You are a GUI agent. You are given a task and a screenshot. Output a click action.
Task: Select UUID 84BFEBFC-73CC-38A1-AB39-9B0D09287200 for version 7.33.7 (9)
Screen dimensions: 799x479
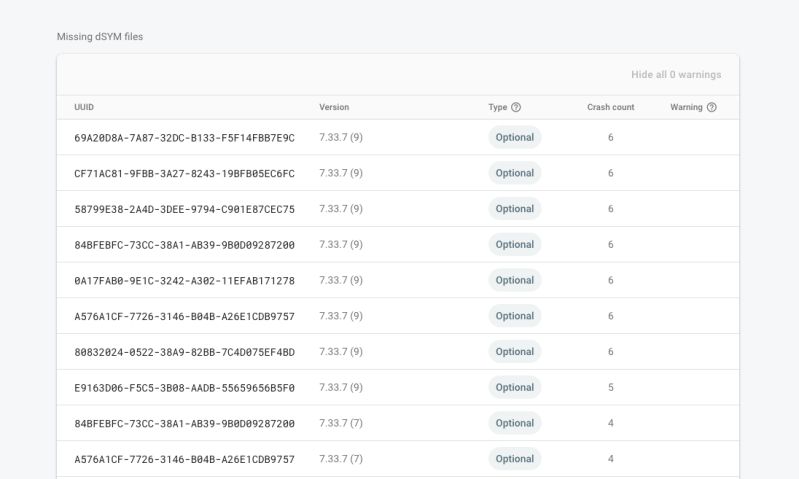point(184,245)
